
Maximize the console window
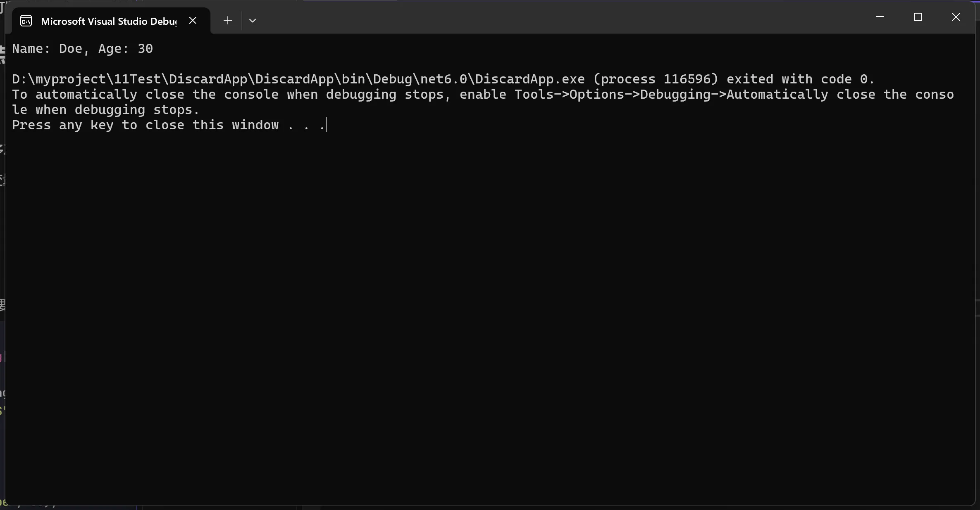pyautogui.click(x=918, y=17)
